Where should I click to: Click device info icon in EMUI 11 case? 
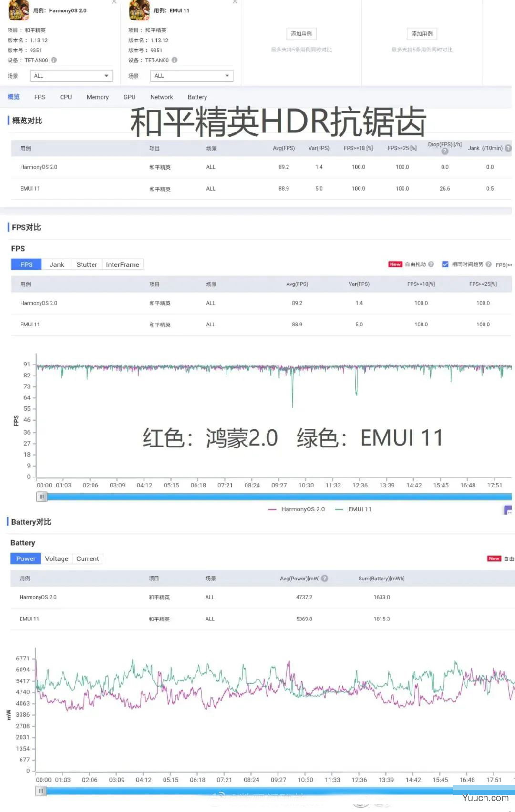click(175, 60)
